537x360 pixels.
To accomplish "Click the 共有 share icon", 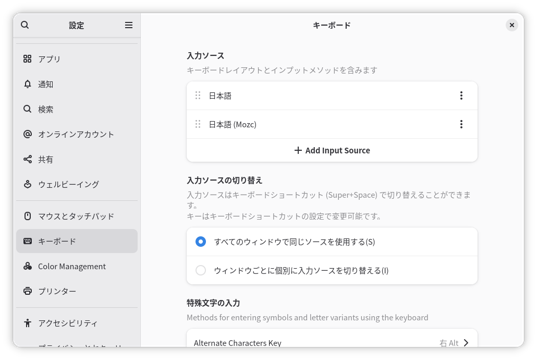I will 27,159.
